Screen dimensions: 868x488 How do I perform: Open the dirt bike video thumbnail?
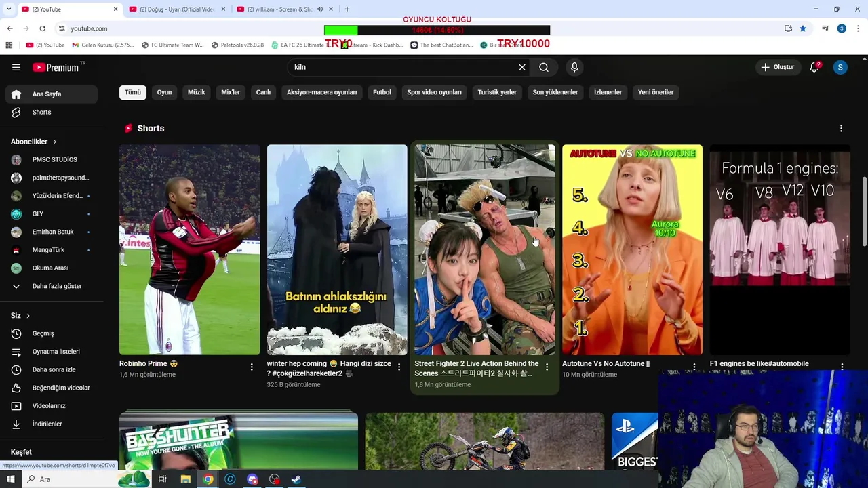485,441
